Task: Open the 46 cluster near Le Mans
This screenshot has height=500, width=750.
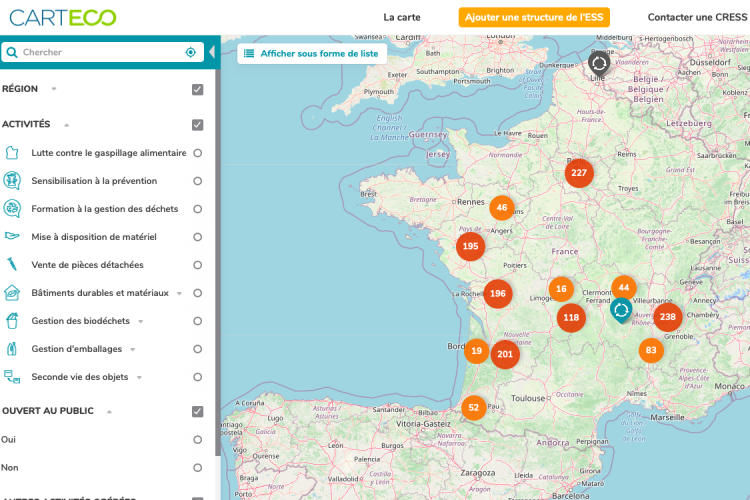Action: [502, 208]
